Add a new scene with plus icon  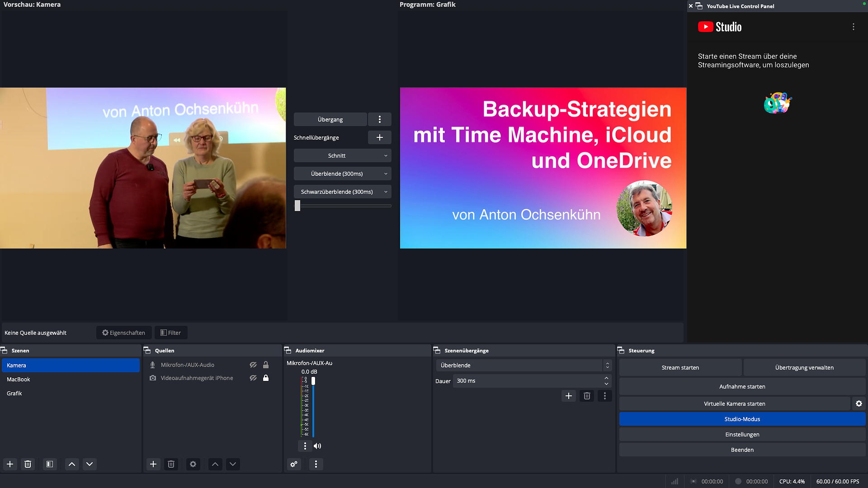(x=10, y=464)
